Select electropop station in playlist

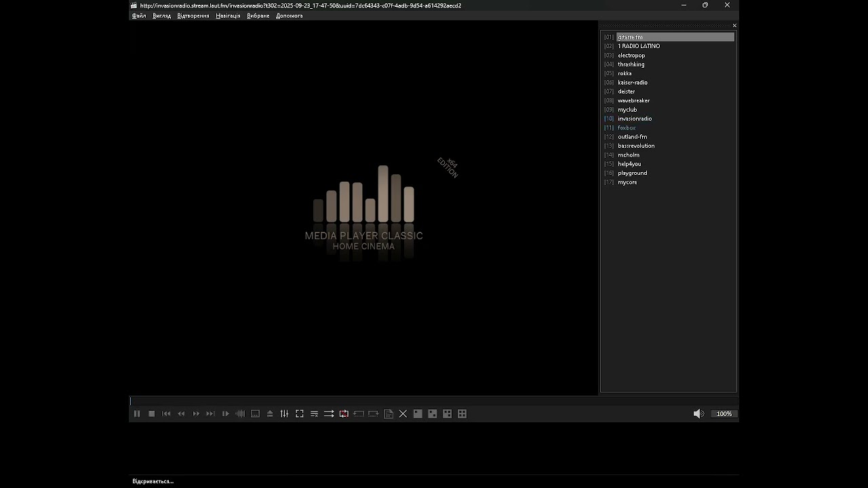click(669, 56)
